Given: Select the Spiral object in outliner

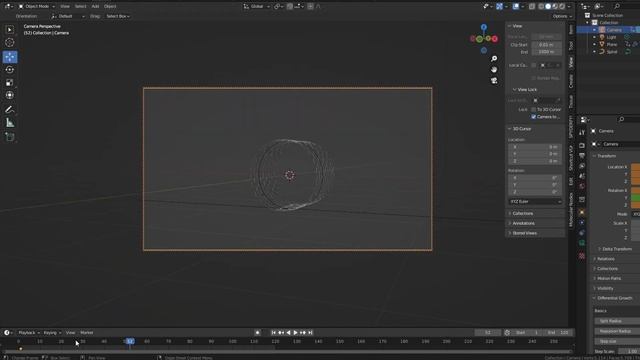Looking at the screenshot, I should coord(611,52).
